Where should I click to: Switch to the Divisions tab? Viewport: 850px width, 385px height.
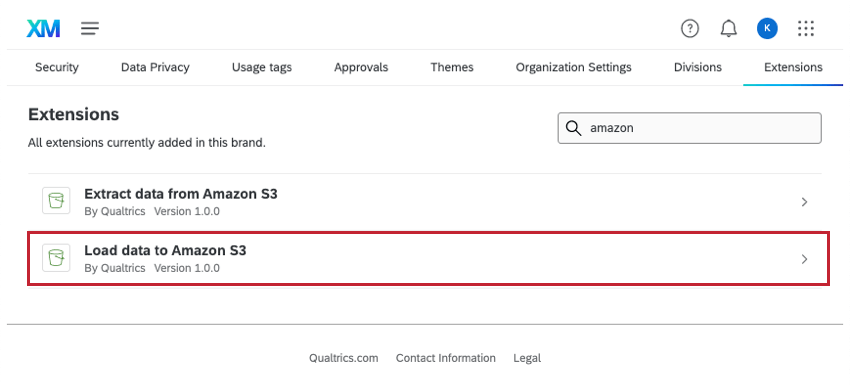698,67
